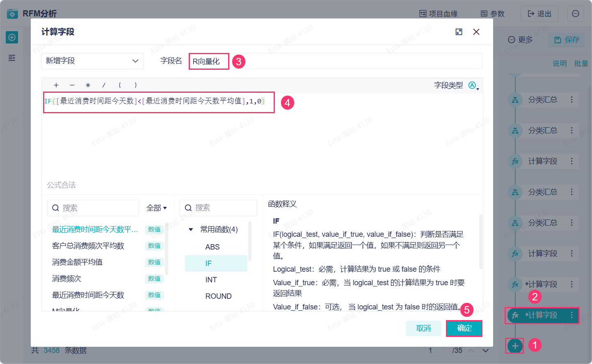592x364 pixels.
Task: Insert a right parenthesis into the formula
Action: pyautogui.click(x=136, y=85)
